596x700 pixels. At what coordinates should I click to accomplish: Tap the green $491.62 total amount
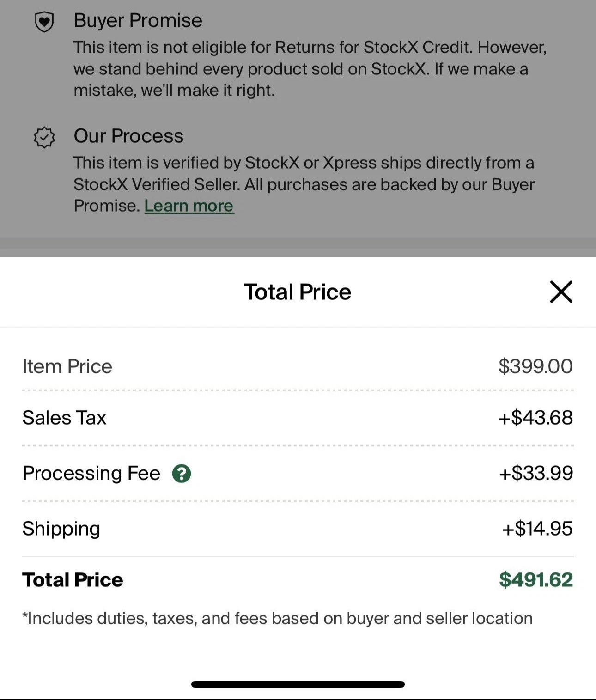click(536, 580)
